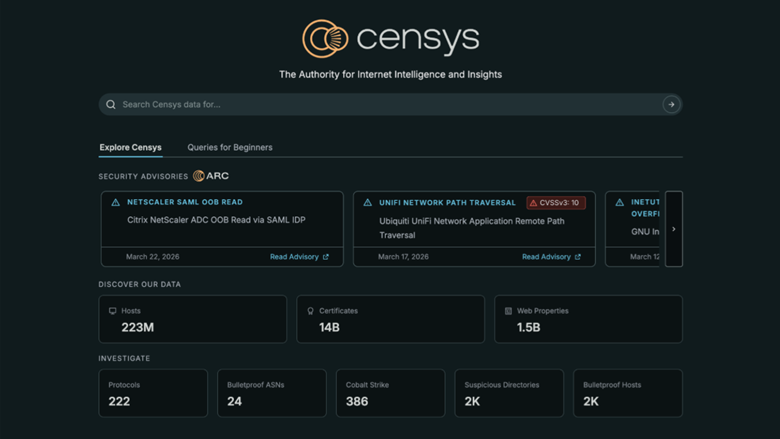The height and width of the screenshot is (439, 780).
Task: Focus the Search Censys data field
Action: [x=390, y=104]
